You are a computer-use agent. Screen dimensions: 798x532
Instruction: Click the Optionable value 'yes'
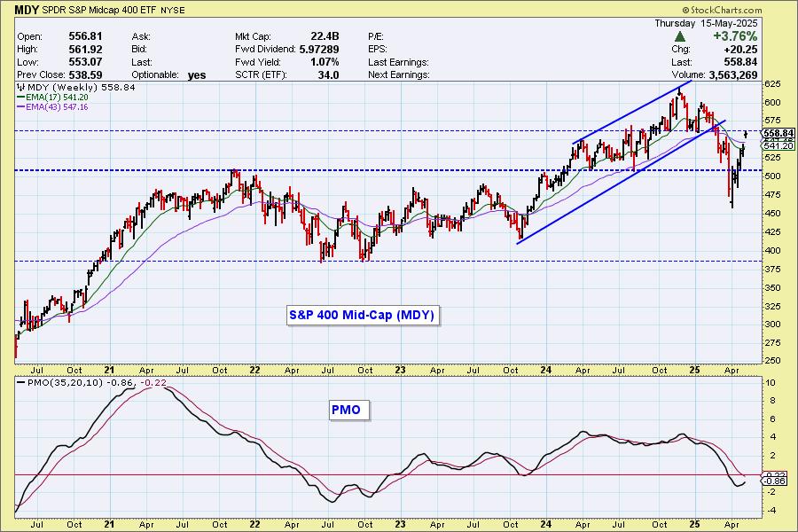197,75
